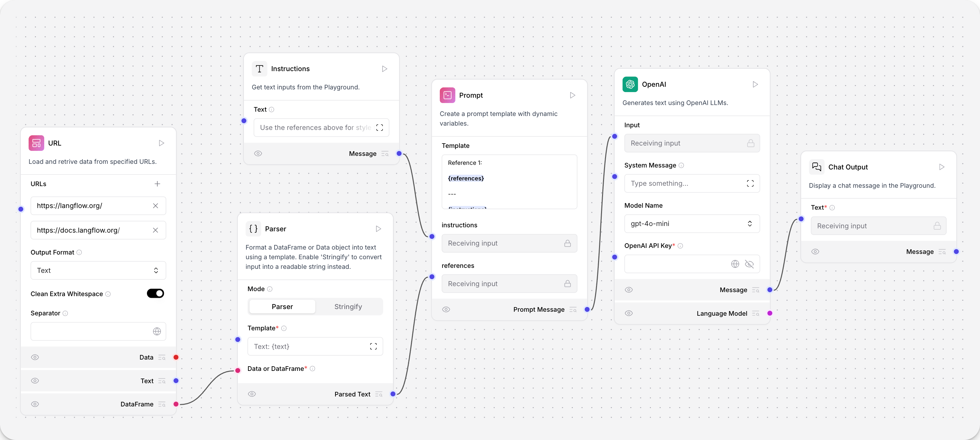Click the OpenAI System Message input port
Image resolution: width=980 pixels, height=440 pixels.
[614, 177]
